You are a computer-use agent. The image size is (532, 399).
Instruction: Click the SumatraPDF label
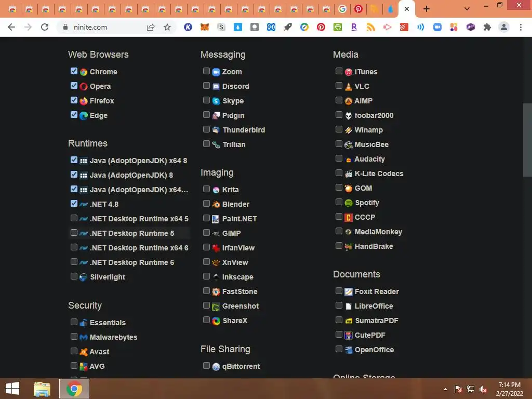tap(377, 321)
